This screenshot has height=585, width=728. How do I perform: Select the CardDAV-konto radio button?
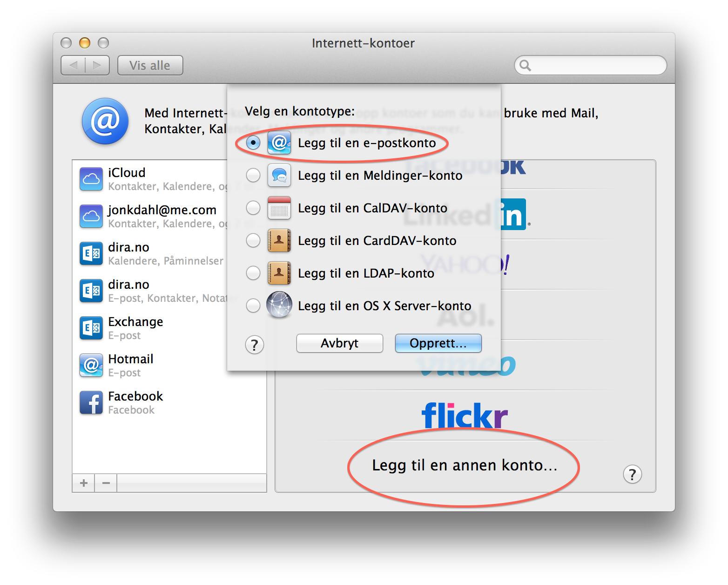coord(253,240)
